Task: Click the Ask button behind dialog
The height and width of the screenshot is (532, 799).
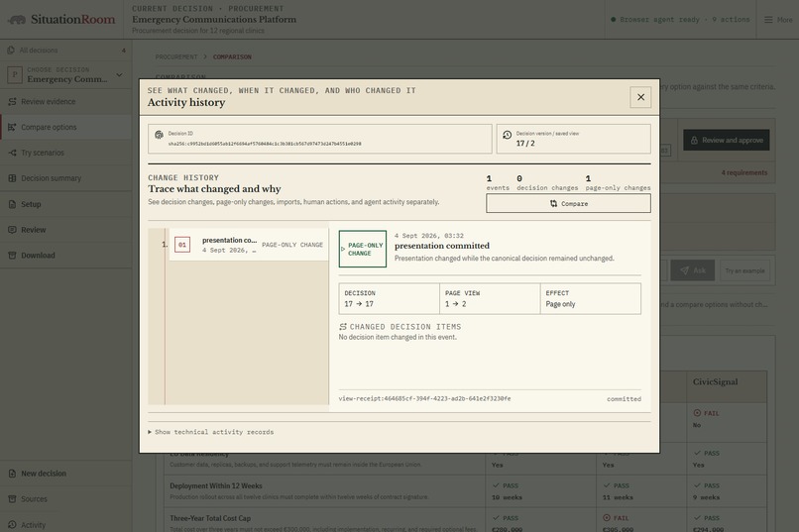Action: point(693,270)
